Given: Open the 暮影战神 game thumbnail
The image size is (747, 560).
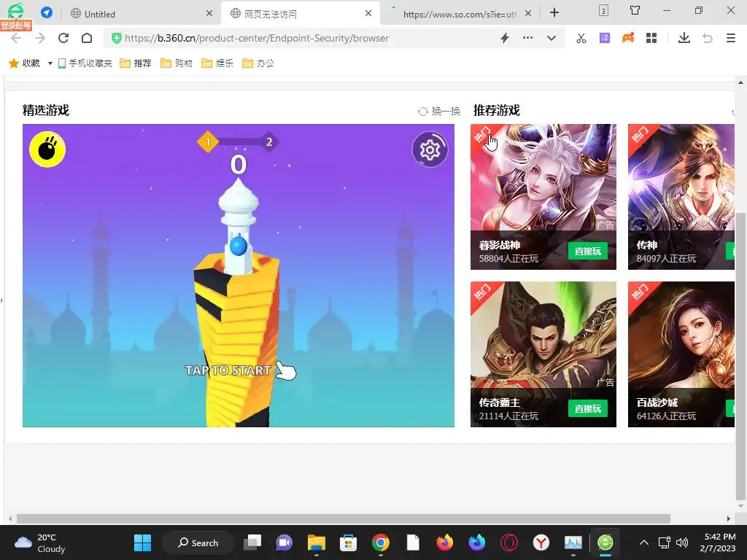Looking at the screenshot, I should pyautogui.click(x=543, y=197).
